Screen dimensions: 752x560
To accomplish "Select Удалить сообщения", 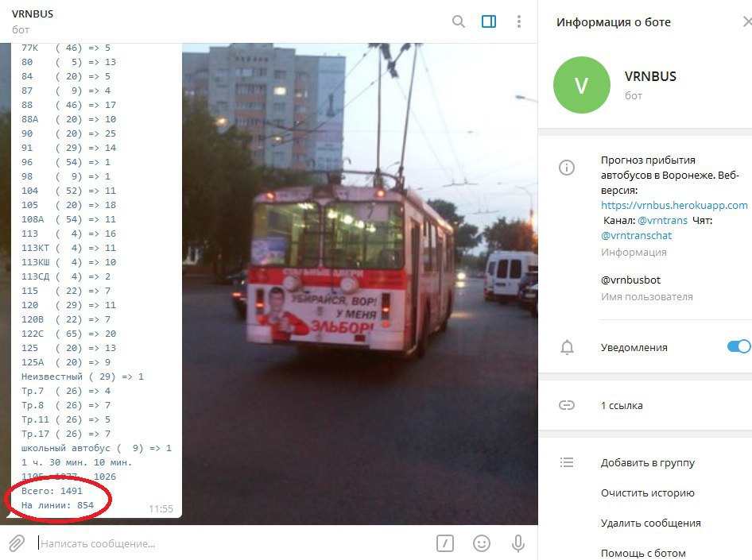I will [651, 523].
